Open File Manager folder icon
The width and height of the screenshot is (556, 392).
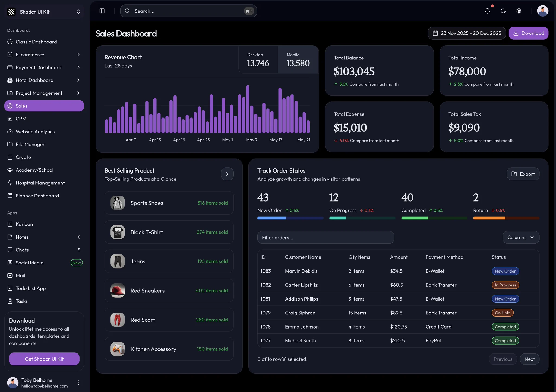(10, 144)
